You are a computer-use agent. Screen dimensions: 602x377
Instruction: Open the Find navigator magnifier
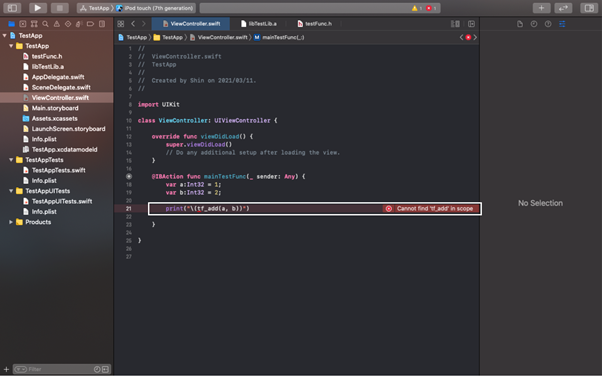(45, 24)
